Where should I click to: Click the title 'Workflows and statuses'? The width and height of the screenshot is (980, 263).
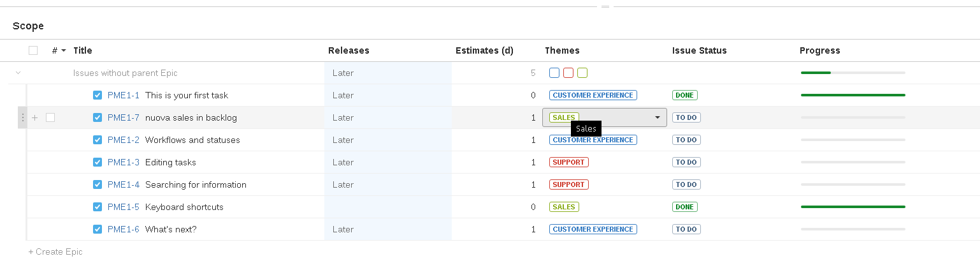(x=192, y=140)
